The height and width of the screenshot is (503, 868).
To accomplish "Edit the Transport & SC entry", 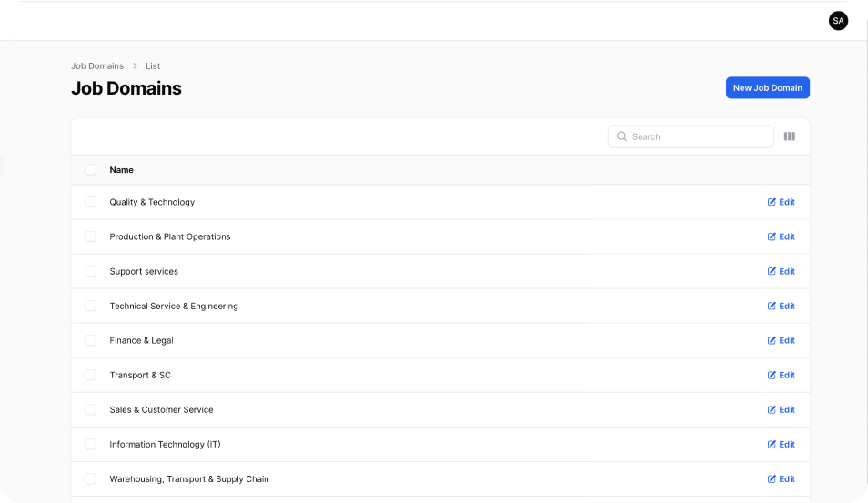I will 781,375.
